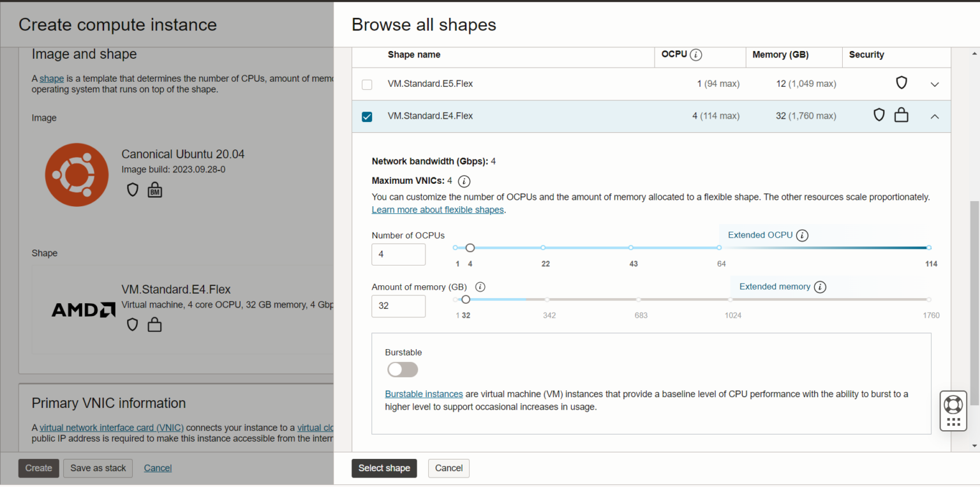Check the VM.Standard.E5.Flex checkbox
Viewport: 980px width, 487px height.
(367, 84)
